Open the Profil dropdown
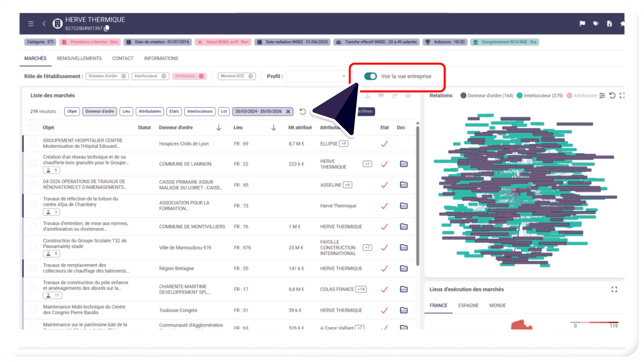Screen dimensions: 644x362 point(317,76)
